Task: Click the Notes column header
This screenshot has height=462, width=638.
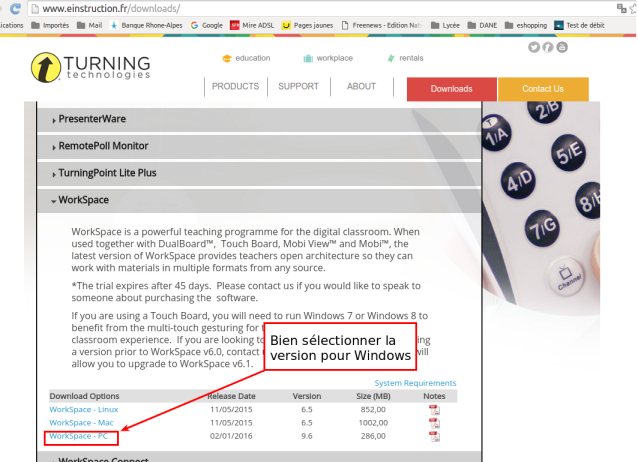Action: click(x=434, y=396)
